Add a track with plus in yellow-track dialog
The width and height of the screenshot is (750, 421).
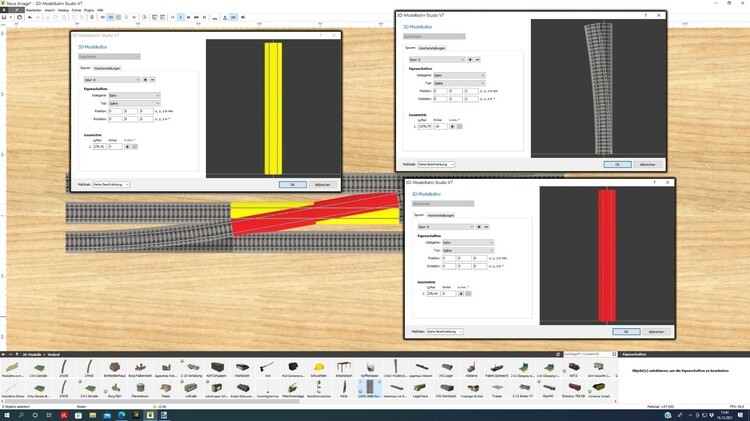tap(145, 80)
